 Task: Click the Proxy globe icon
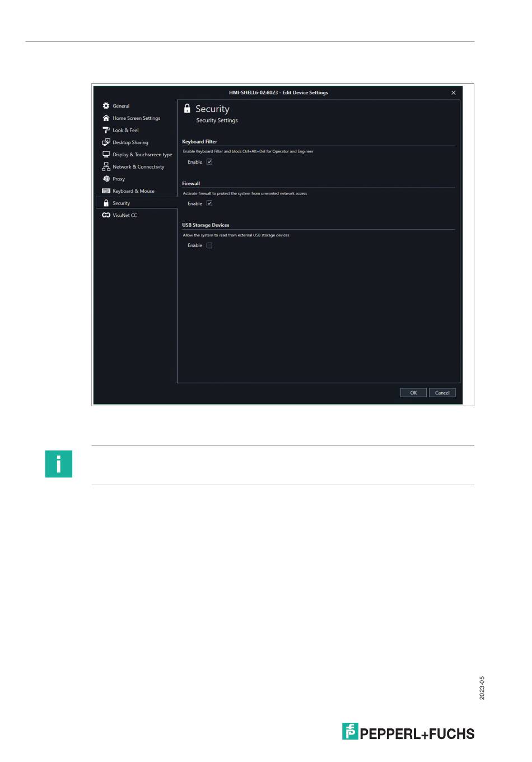click(106, 179)
